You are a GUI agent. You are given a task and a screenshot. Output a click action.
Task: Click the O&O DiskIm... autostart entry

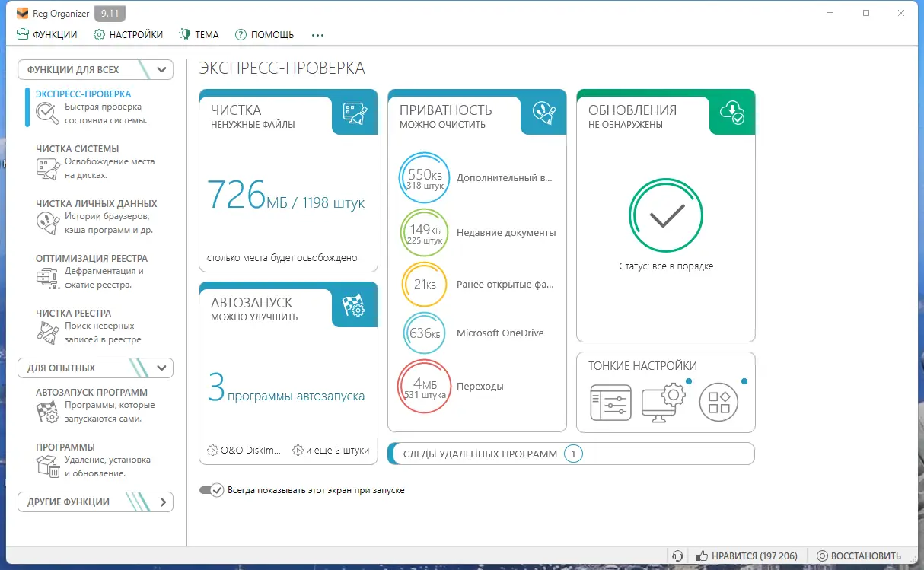[x=245, y=450]
